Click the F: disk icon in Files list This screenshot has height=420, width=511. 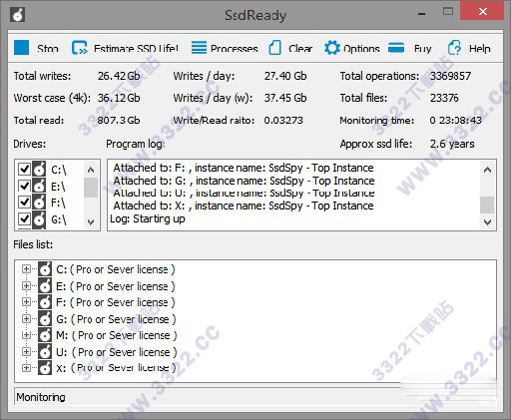click(45, 302)
